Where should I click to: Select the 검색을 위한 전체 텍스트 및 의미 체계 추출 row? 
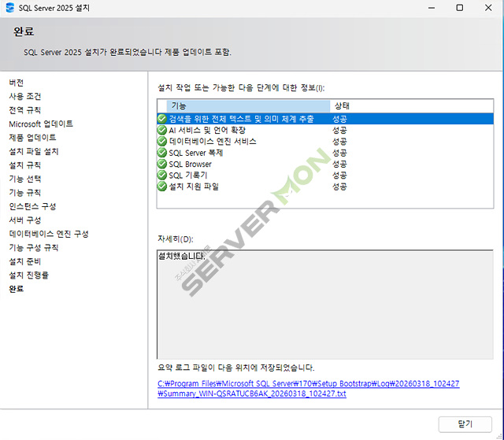click(x=325, y=119)
